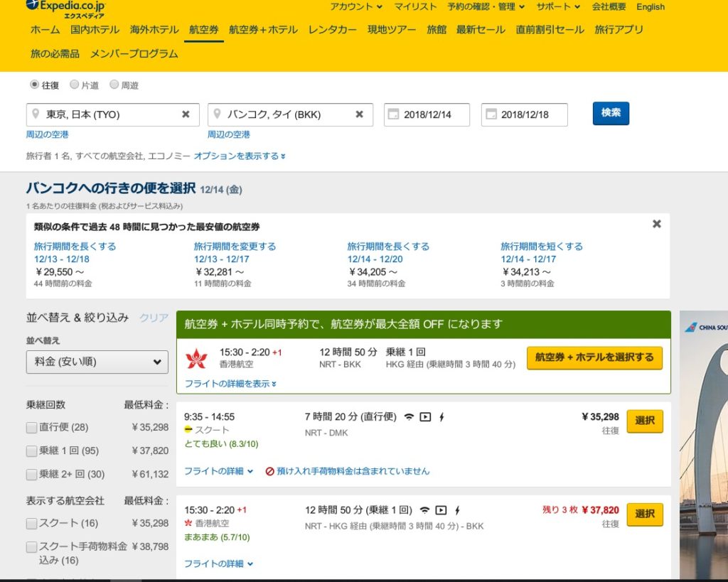Check the 乗継 2+ 回 (30) filter
Viewport: 728px width, 582px height.
point(31,474)
